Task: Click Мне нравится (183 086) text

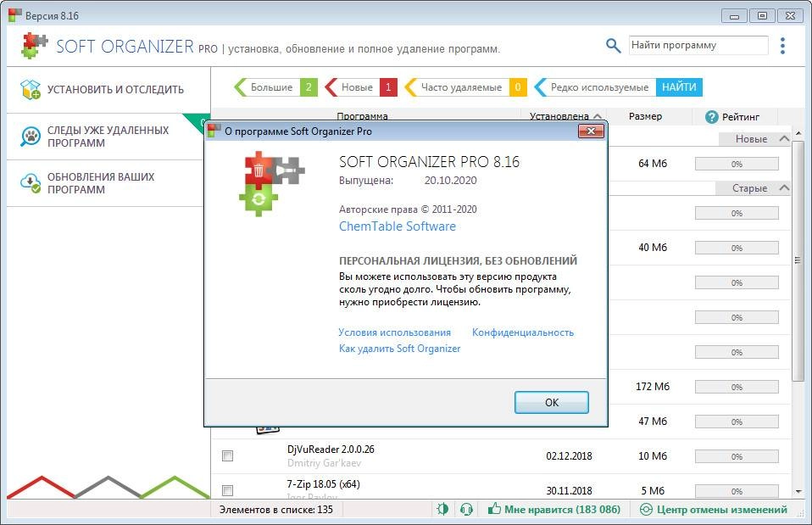Action: point(563,510)
